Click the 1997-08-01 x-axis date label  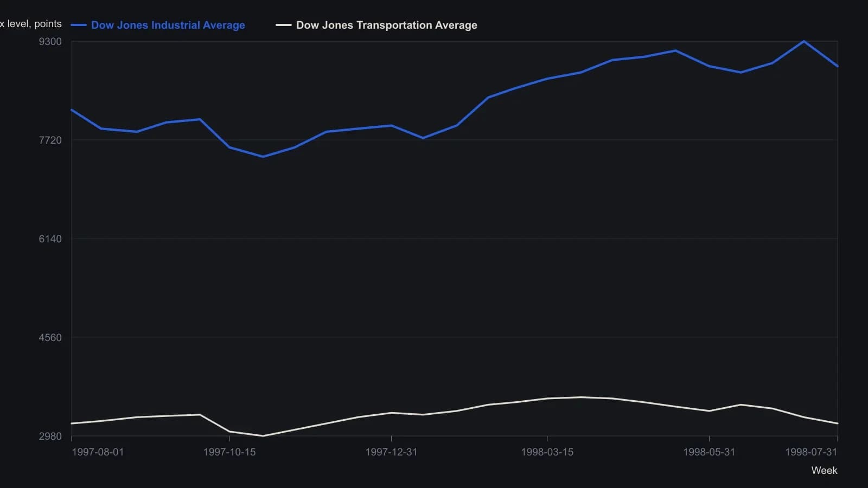click(98, 452)
